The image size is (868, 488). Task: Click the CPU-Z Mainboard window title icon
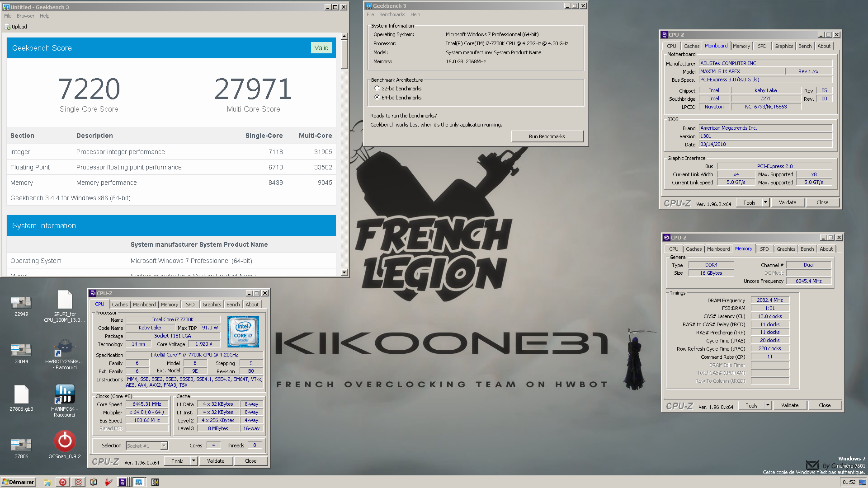click(x=665, y=35)
